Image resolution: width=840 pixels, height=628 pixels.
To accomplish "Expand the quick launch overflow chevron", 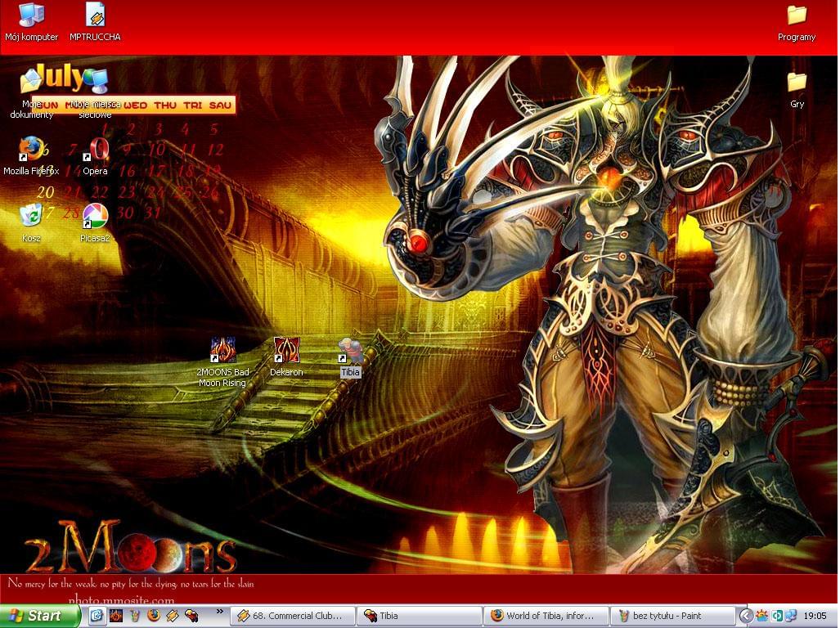I will pos(220,612).
